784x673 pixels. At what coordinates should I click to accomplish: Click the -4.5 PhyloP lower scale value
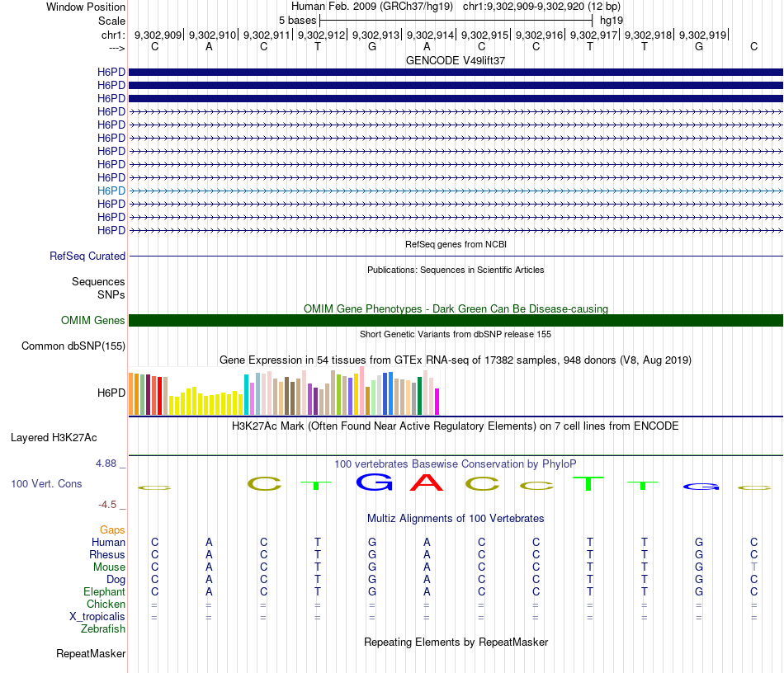(x=107, y=505)
